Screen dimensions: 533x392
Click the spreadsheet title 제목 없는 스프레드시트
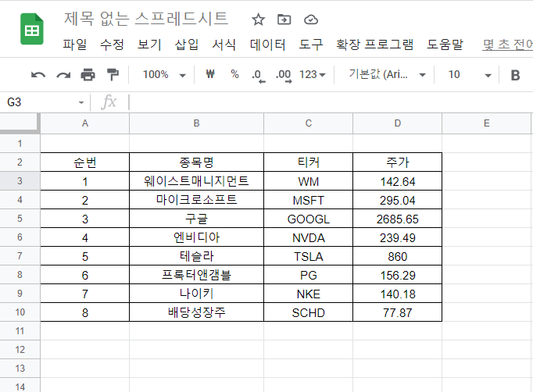[x=146, y=19]
